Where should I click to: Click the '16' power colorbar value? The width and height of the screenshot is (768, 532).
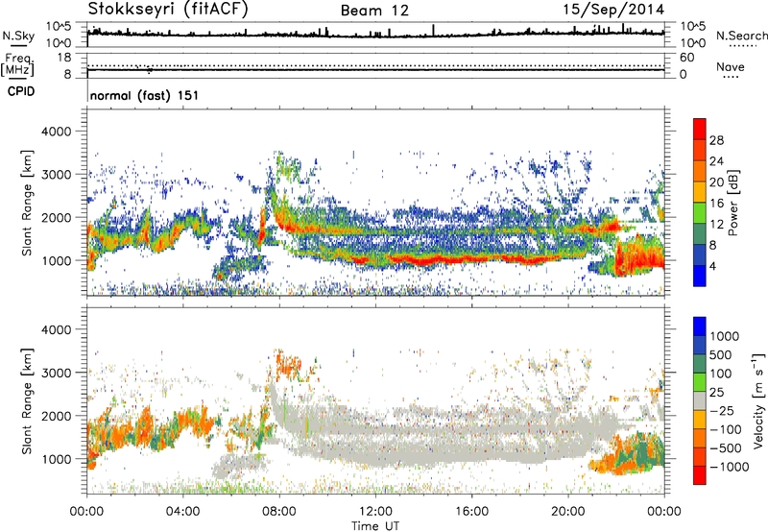[716, 204]
